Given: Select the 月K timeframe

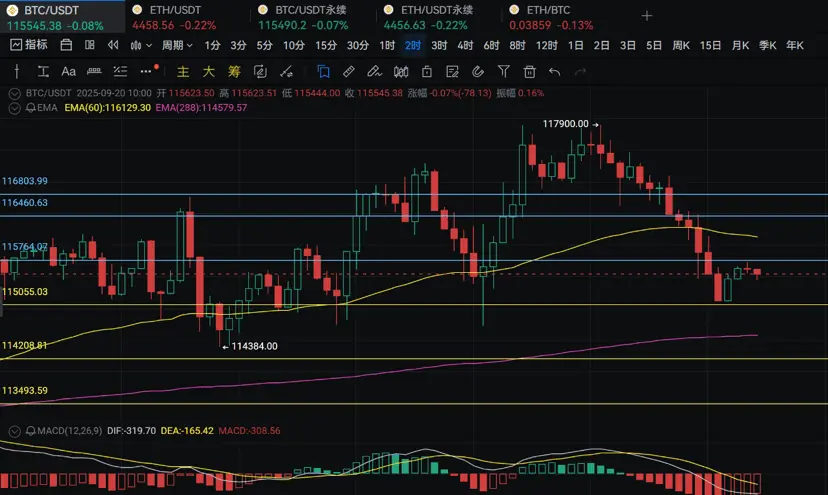Looking at the screenshot, I should (740, 45).
